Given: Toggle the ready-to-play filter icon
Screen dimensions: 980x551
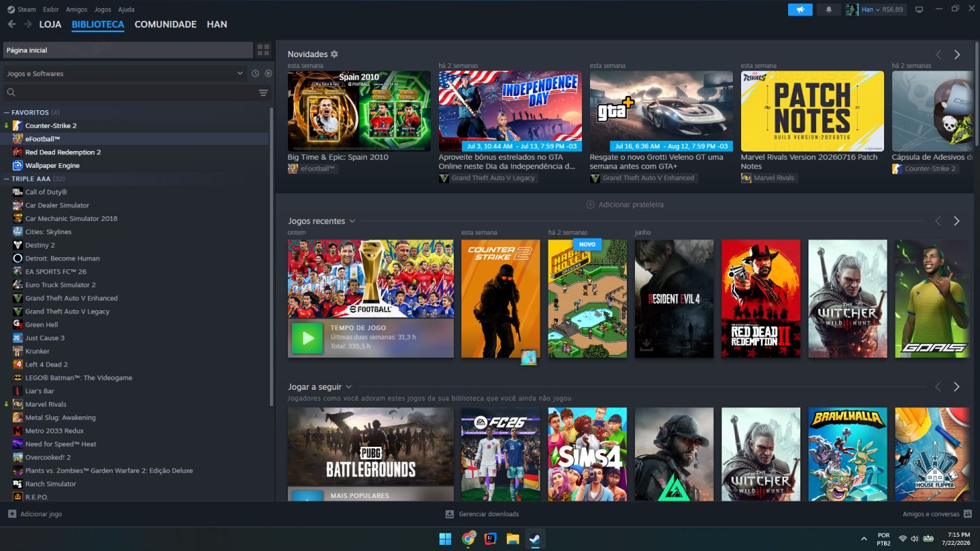Looking at the screenshot, I should [x=268, y=73].
